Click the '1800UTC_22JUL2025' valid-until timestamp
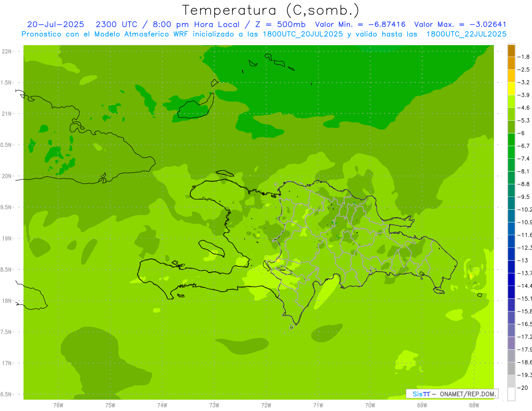 (x=466, y=34)
